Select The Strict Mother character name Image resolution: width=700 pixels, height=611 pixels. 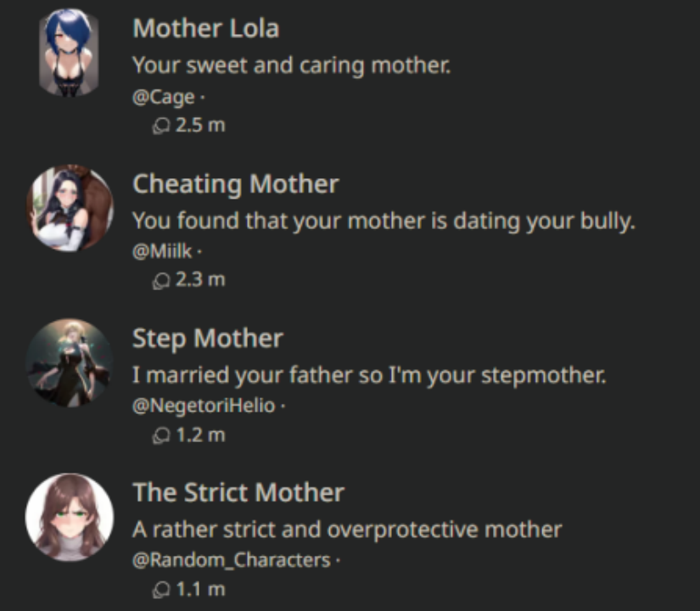pyautogui.click(x=238, y=493)
